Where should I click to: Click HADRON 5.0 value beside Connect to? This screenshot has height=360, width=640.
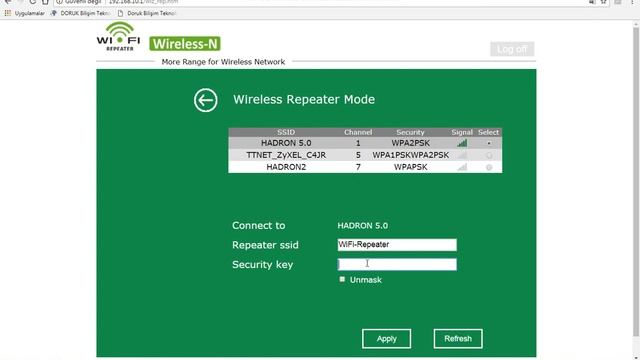click(362, 226)
